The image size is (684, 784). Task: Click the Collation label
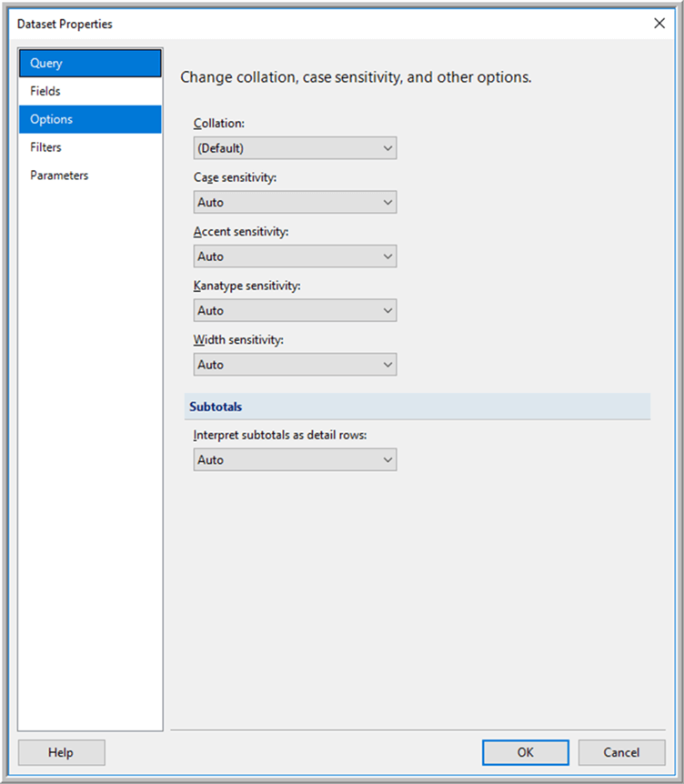(219, 123)
